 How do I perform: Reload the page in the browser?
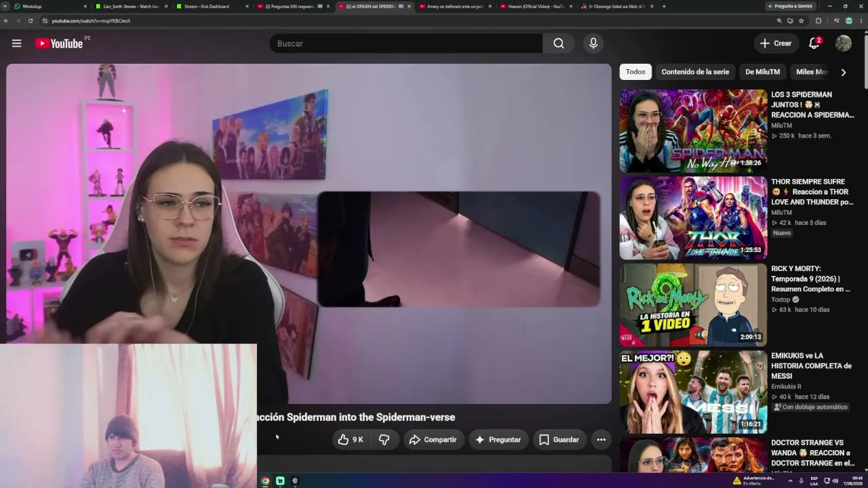pos(31,21)
